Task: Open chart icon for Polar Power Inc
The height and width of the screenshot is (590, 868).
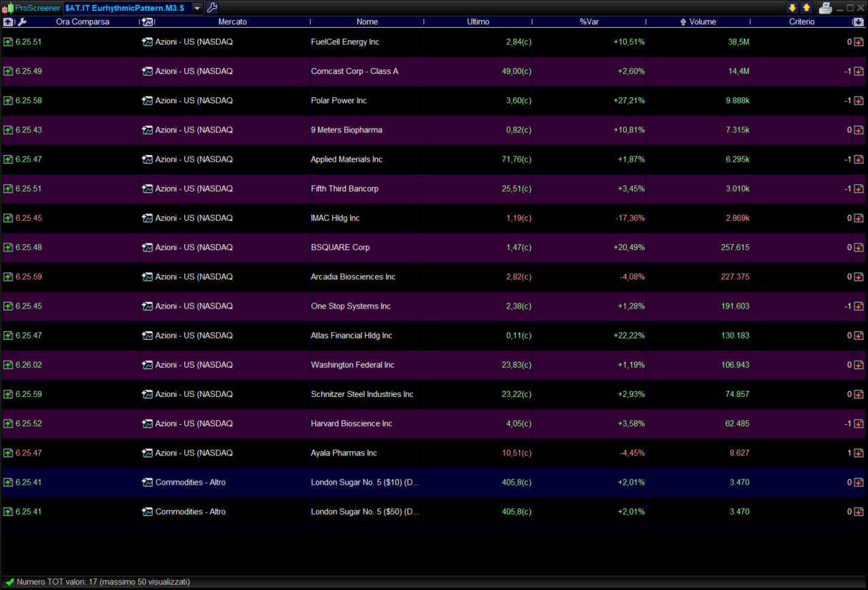Action: pyautogui.click(x=147, y=101)
